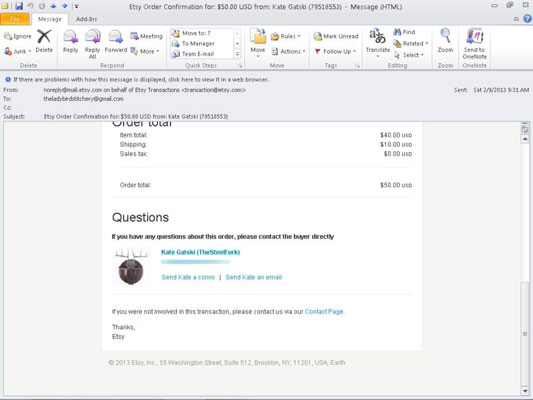Open the Tags dialog launcher

pyautogui.click(x=357, y=66)
